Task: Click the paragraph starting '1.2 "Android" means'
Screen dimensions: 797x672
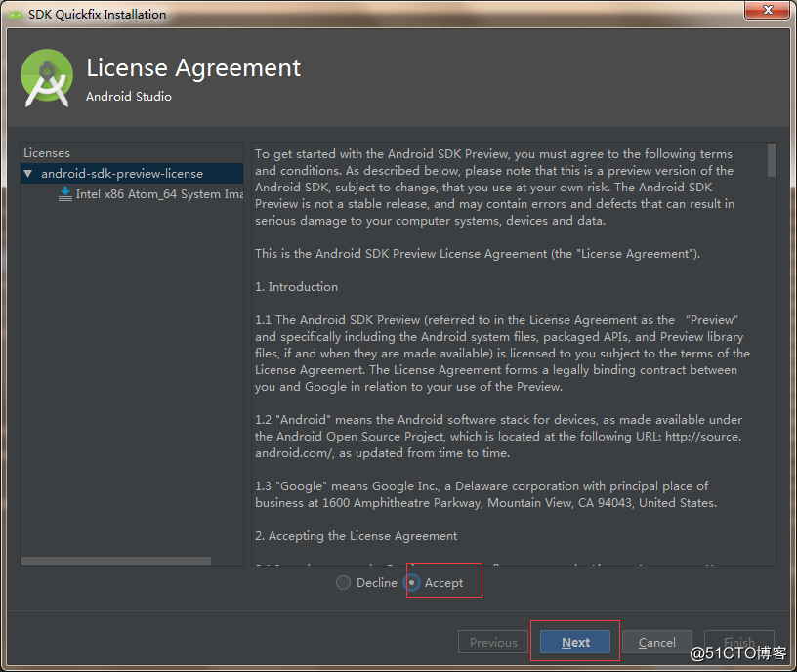Action: [x=499, y=437]
